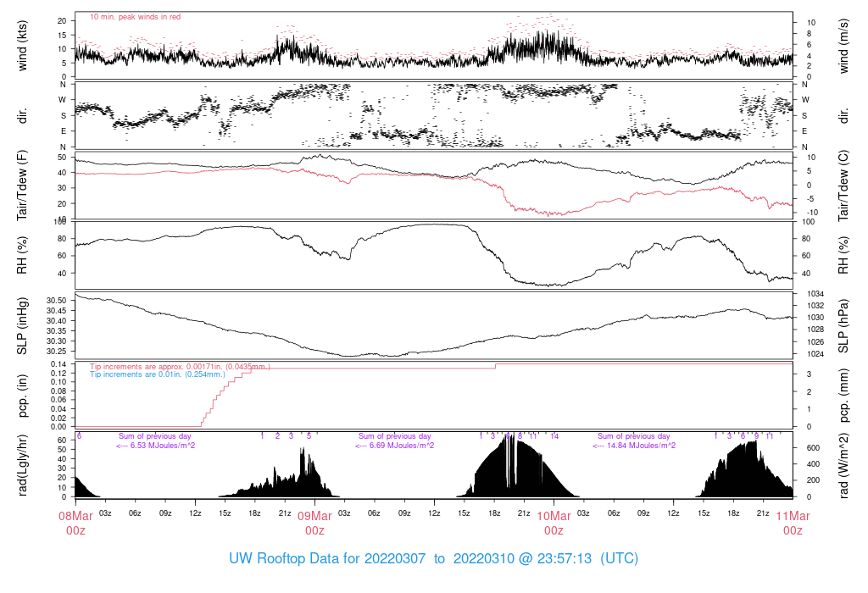Click the '30.40' SLP tick value
868x593 pixels.
pyautogui.click(x=57, y=321)
